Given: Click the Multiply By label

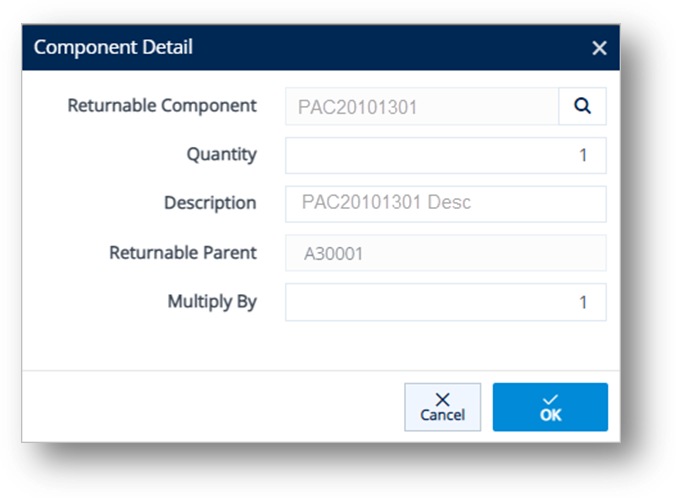Looking at the screenshot, I should click(x=212, y=302).
